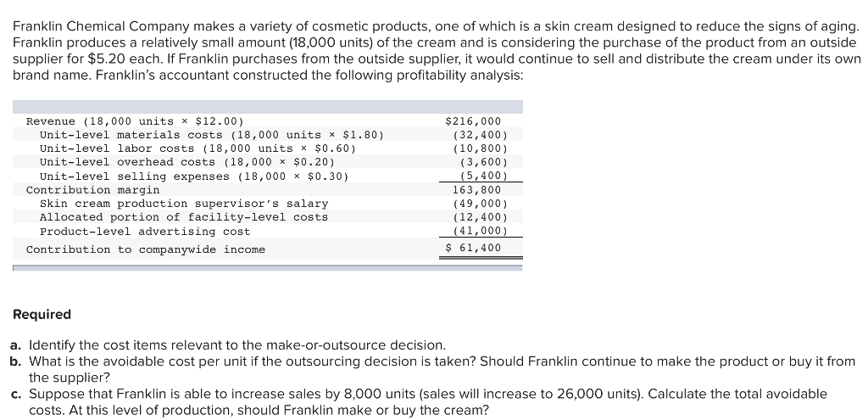The image size is (868, 420).
Task: Click requirement a about relevant cost items
Action: pos(228,345)
